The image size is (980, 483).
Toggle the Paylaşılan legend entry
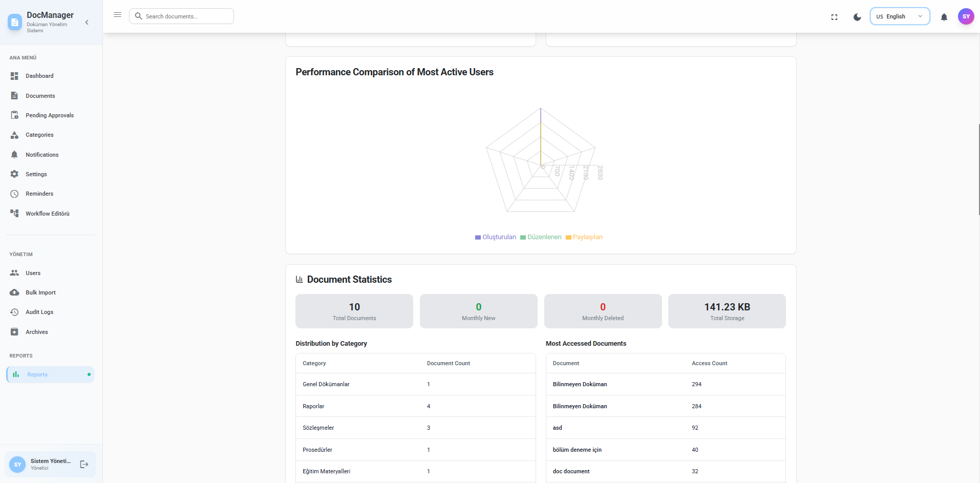pyautogui.click(x=584, y=237)
